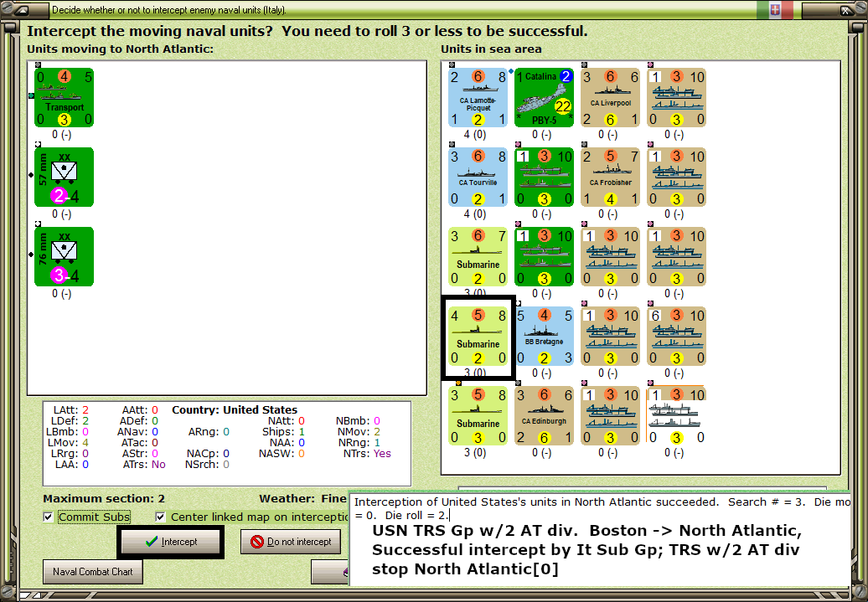Select the CA Tourville cruiser counter
Viewport: 868px width, 602px height.
tap(478, 177)
